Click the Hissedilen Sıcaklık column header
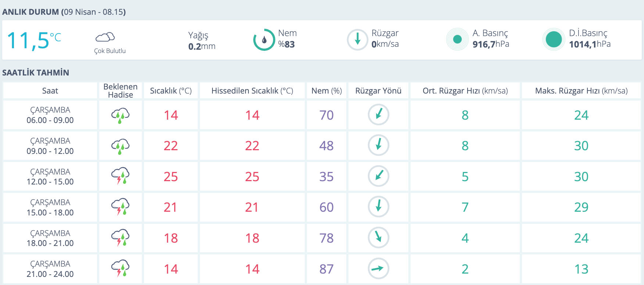Image resolution: width=644 pixels, height=285 pixels. tap(252, 91)
